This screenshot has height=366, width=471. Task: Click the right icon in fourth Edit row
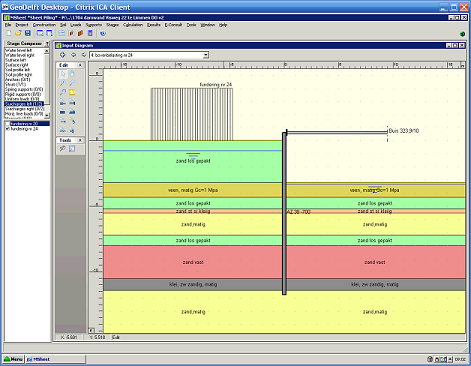pos(72,103)
